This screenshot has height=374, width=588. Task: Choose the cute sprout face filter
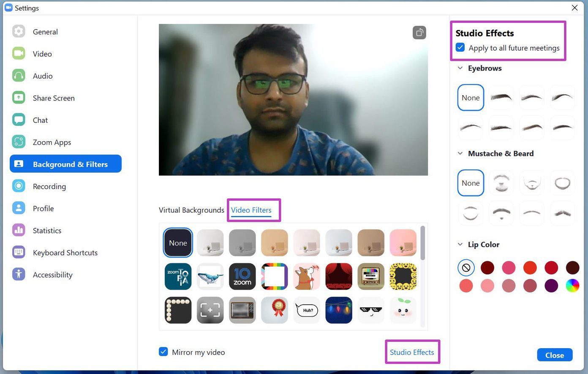[x=403, y=310]
